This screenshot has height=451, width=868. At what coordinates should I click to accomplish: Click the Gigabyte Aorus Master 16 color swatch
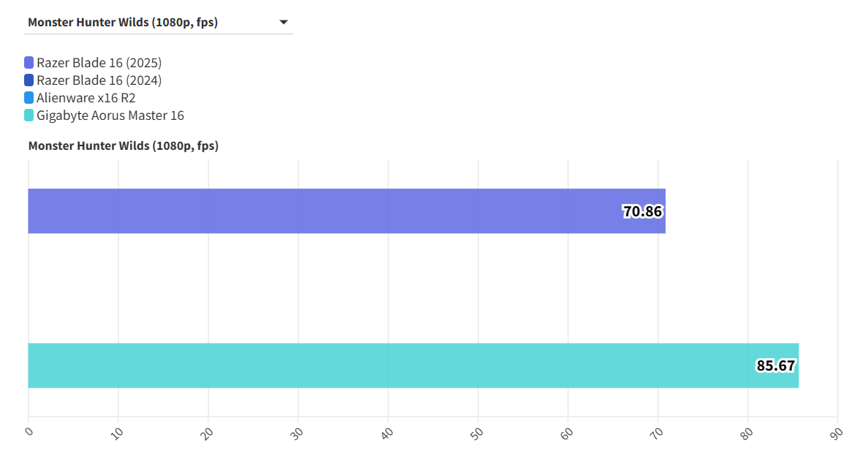29,115
